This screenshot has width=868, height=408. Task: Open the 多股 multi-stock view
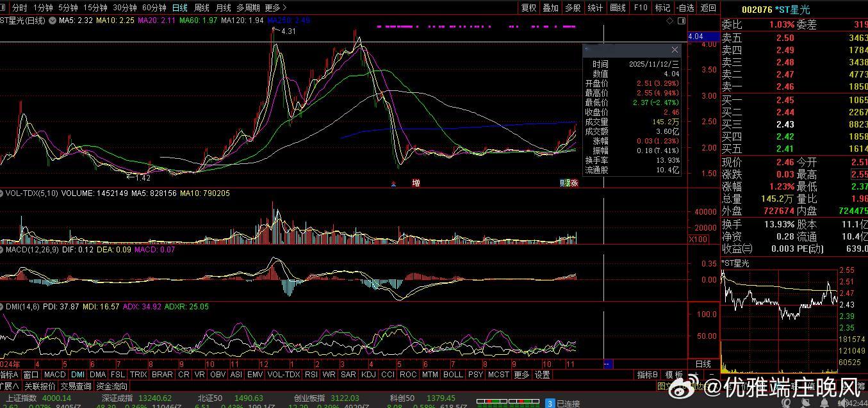[573, 8]
